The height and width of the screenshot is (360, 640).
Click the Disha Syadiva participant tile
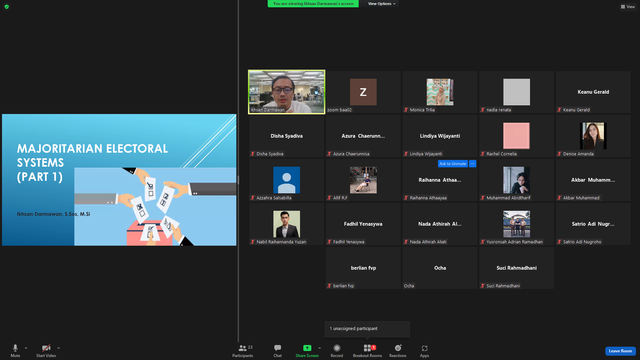287,136
